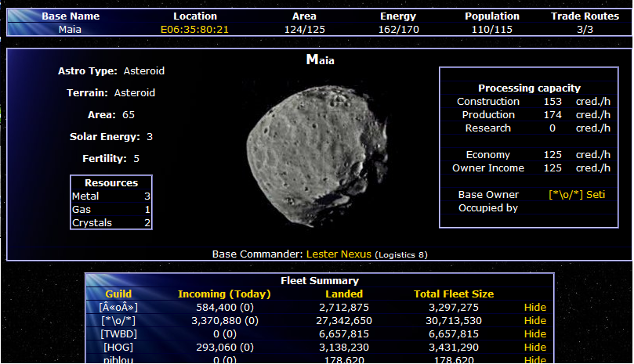
Task: Hide the [Â«oÂ»] guild fleet row
Action: click(x=535, y=307)
